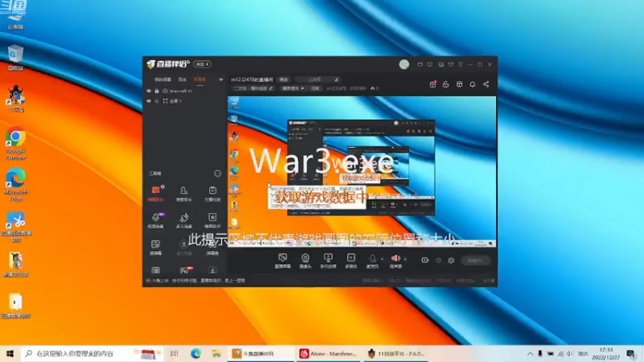Expand the speaker options arrow

405,259
